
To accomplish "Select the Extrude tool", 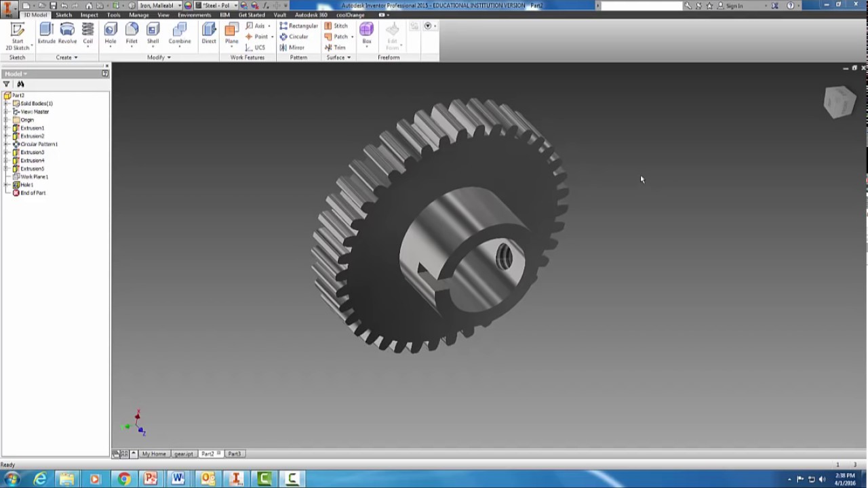I will click(46, 33).
